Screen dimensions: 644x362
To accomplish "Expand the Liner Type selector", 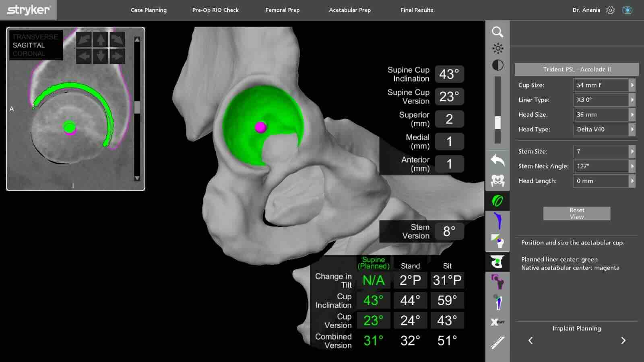I will tap(604, 100).
